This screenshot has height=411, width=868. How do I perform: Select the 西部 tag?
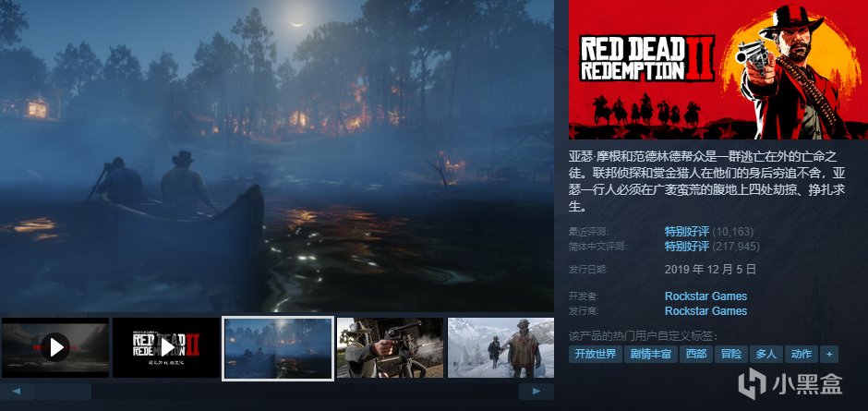pos(696,354)
